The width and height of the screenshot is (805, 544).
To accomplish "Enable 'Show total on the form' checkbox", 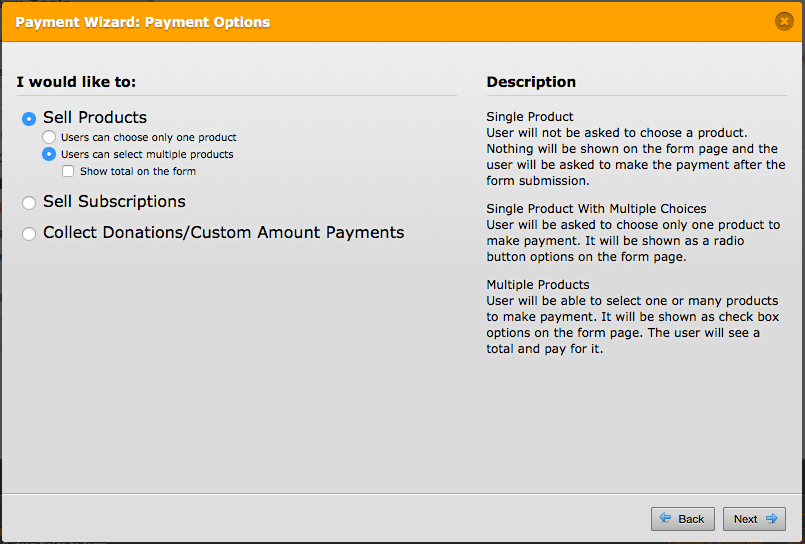I will point(68,171).
